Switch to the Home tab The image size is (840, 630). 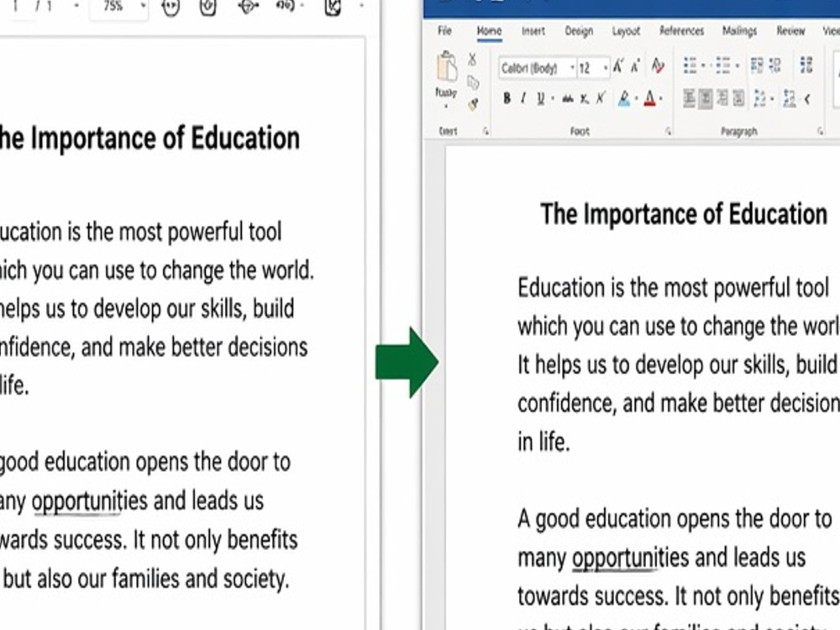pos(489,31)
